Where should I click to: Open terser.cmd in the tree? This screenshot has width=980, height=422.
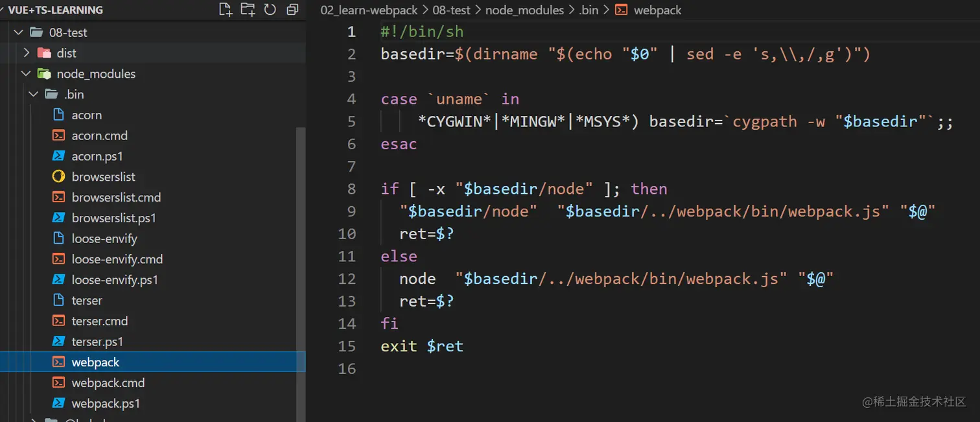point(100,322)
